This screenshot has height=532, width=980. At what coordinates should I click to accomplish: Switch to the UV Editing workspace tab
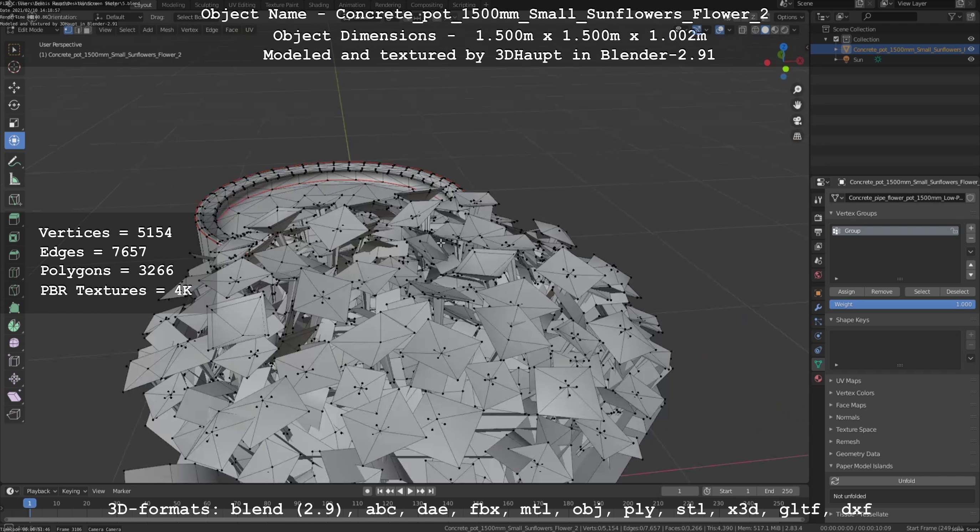[x=241, y=5]
